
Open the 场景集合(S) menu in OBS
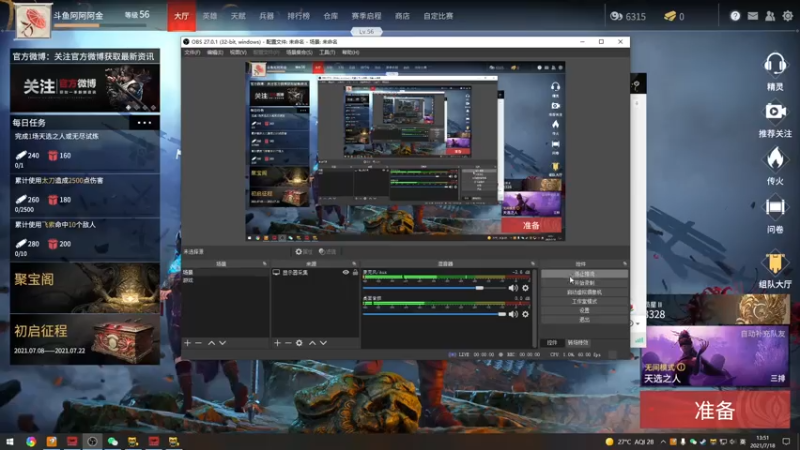point(299,53)
